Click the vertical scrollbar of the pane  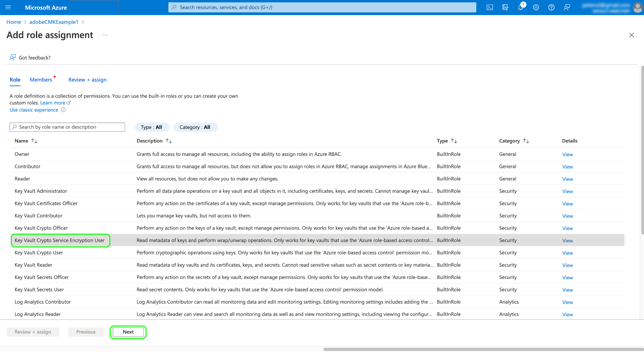[x=642, y=150]
